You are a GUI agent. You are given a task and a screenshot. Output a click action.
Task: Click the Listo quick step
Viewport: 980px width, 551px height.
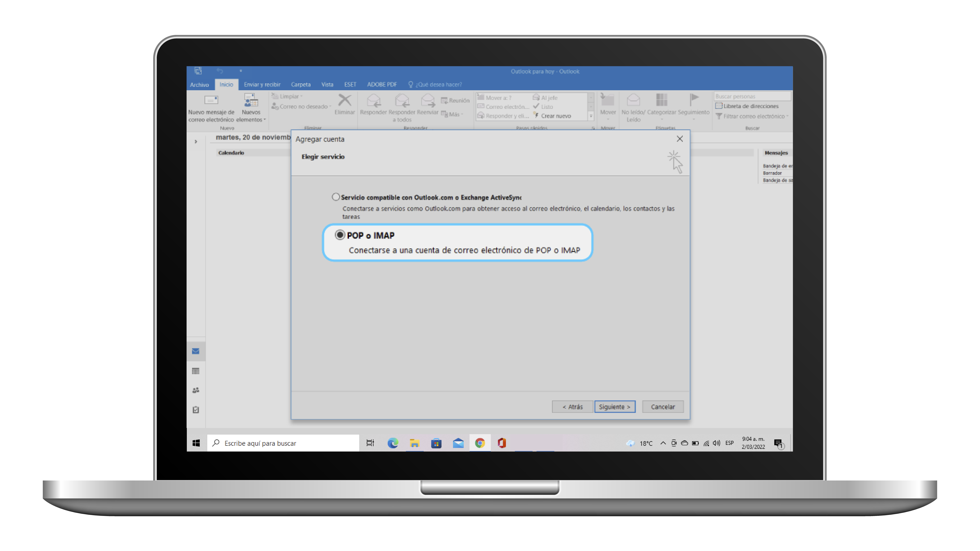point(543,107)
